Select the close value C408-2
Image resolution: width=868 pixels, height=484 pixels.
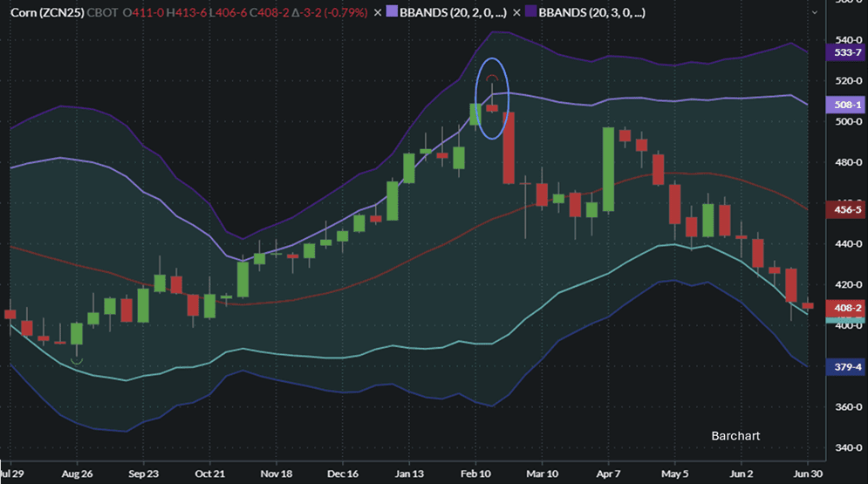point(269,13)
